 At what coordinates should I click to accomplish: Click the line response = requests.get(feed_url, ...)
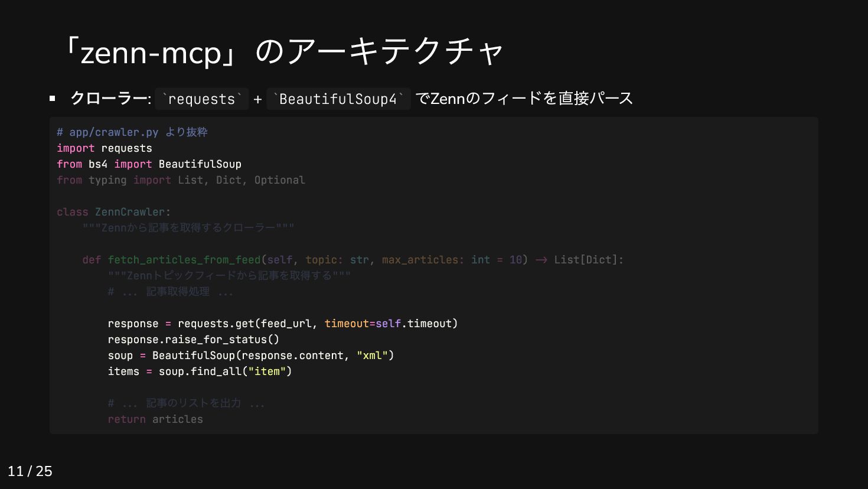(x=283, y=324)
